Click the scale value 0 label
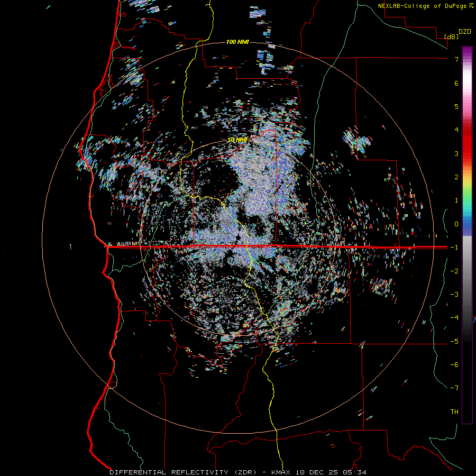This screenshot has width=476, height=476. click(456, 224)
